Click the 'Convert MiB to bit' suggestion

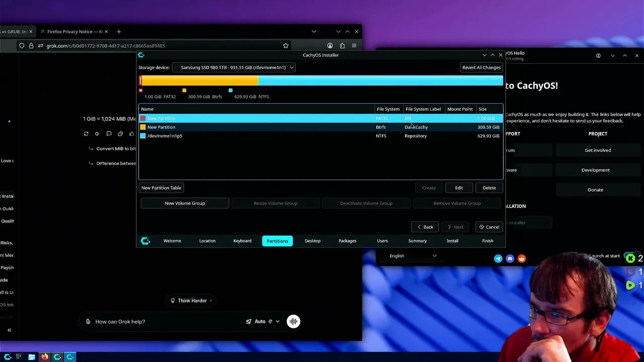116,149
